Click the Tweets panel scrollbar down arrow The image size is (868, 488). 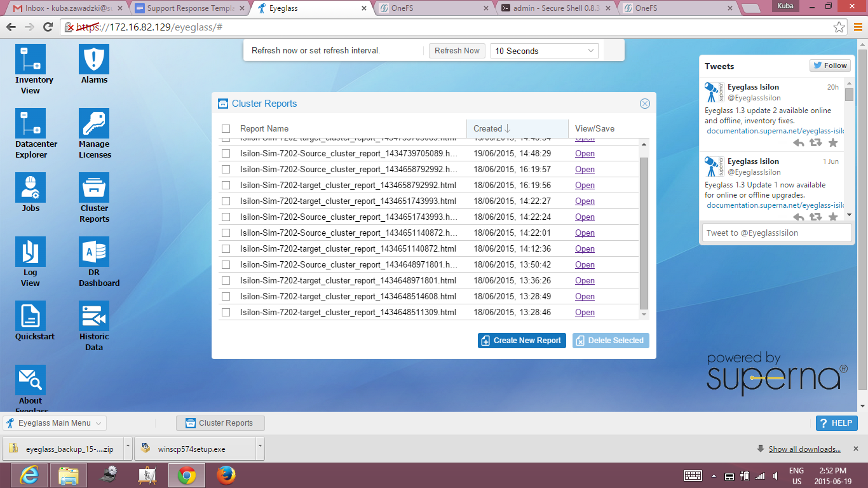(849, 215)
